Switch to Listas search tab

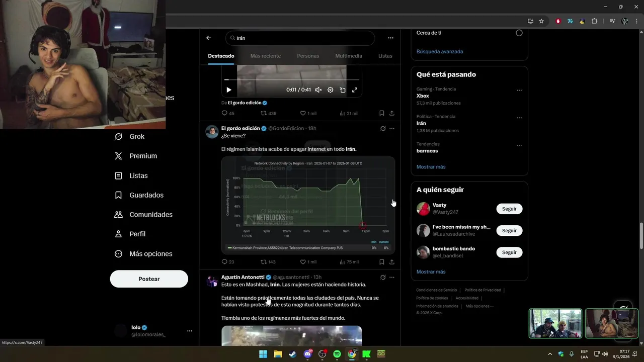(x=385, y=56)
